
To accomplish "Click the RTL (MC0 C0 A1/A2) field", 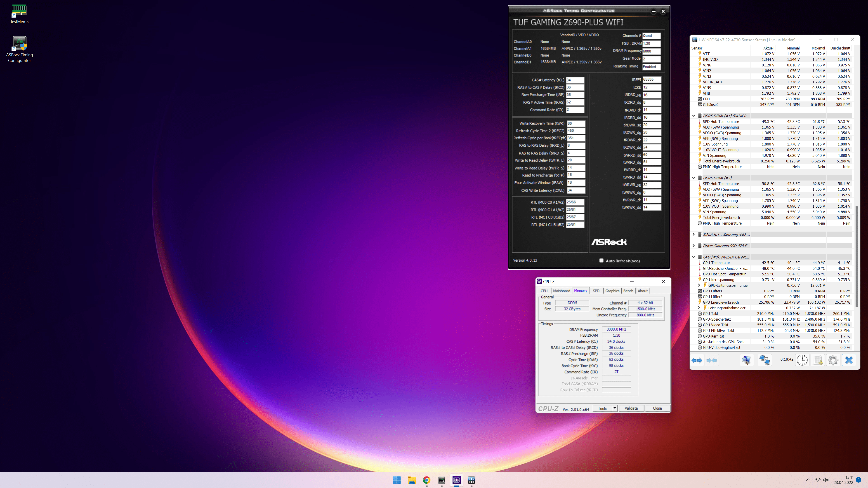I will pyautogui.click(x=575, y=202).
